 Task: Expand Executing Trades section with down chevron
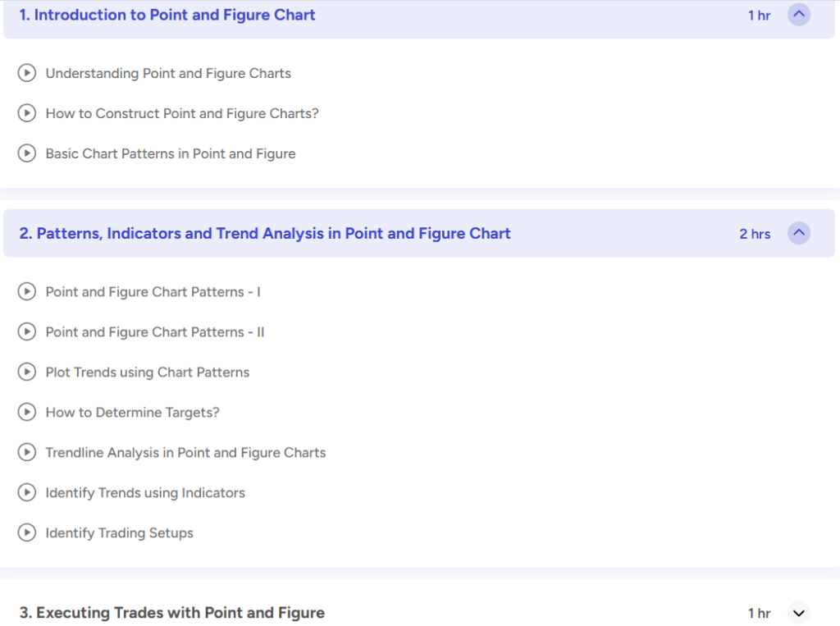click(798, 613)
